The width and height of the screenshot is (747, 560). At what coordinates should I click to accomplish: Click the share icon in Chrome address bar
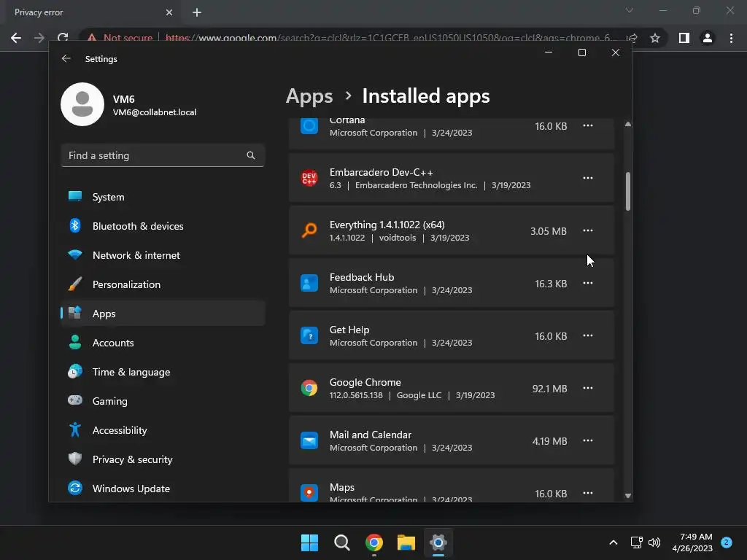[x=632, y=38]
